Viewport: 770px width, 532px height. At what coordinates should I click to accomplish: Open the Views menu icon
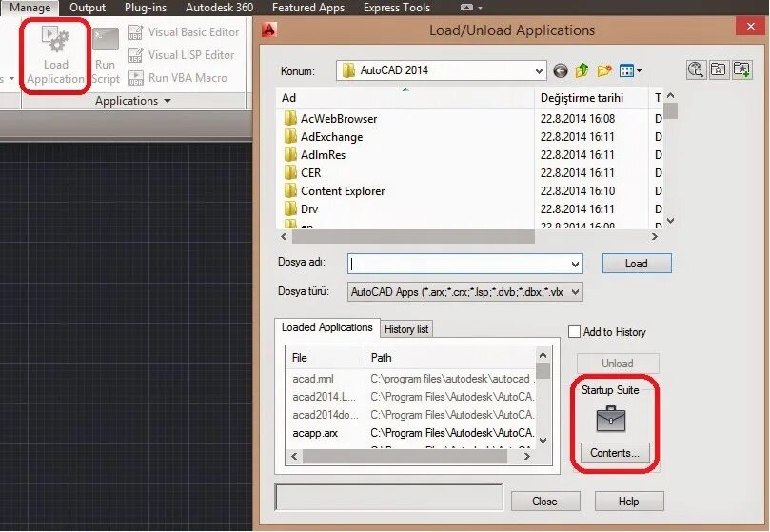630,70
